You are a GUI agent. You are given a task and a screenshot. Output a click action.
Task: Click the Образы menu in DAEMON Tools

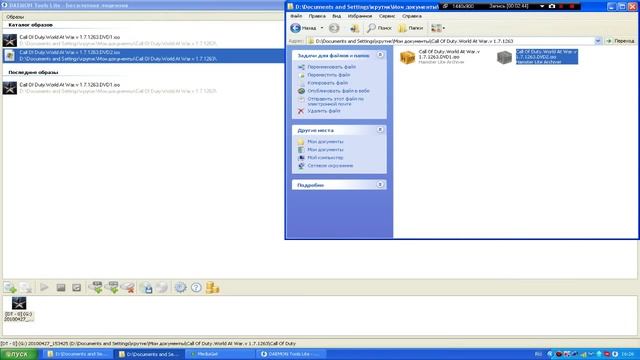(x=15, y=17)
